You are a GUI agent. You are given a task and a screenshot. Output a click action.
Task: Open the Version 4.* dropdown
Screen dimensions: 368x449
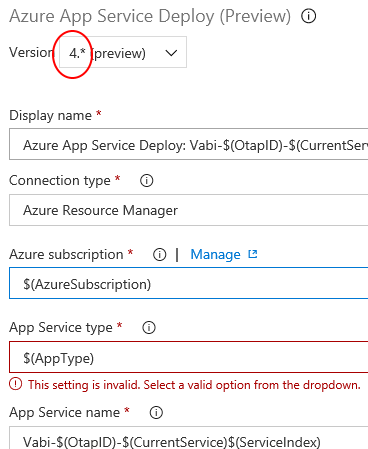(123, 52)
